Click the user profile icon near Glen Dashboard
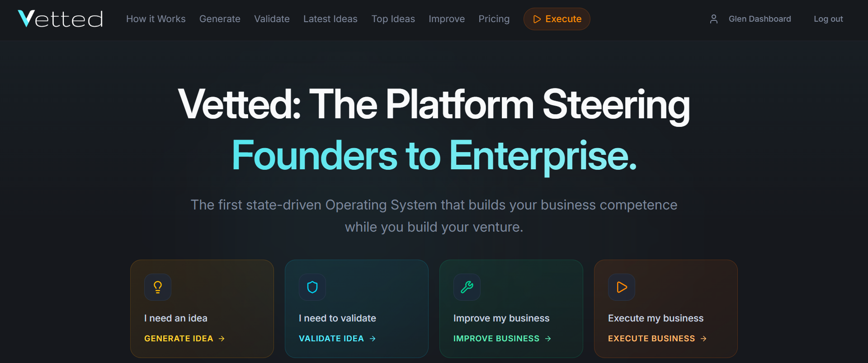This screenshot has width=868, height=363. [713, 19]
